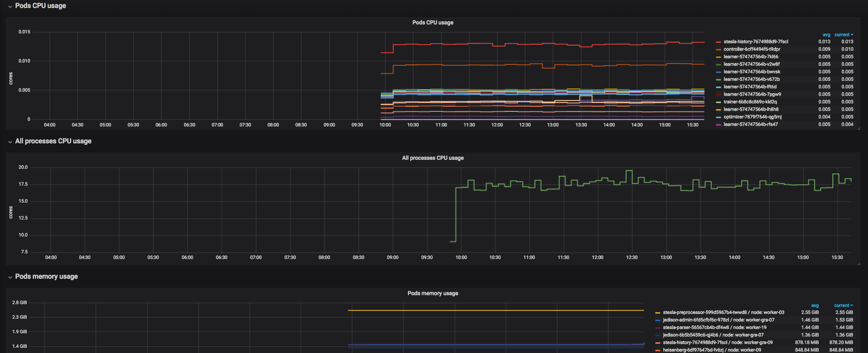The width and height of the screenshot is (868, 353).
Task: Toggle jedison-admin-6fd5cfbf6c-978zl series label in memory legend
Action: point(719,320)
